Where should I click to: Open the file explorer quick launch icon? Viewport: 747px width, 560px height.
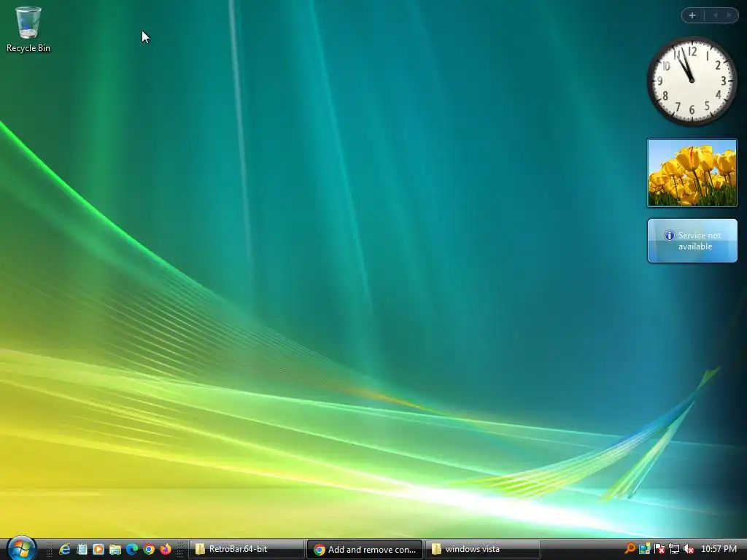pos(115,549)
